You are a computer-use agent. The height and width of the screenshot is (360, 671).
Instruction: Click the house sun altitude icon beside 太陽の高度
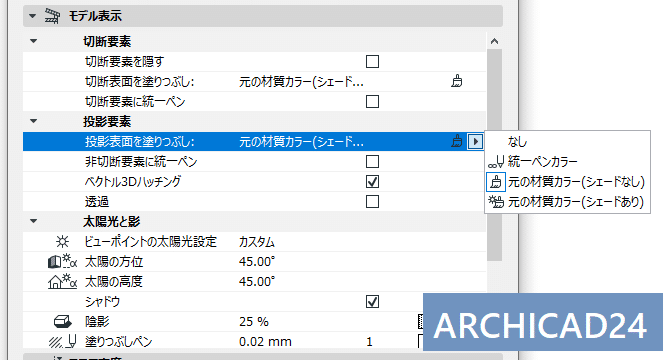62,282
